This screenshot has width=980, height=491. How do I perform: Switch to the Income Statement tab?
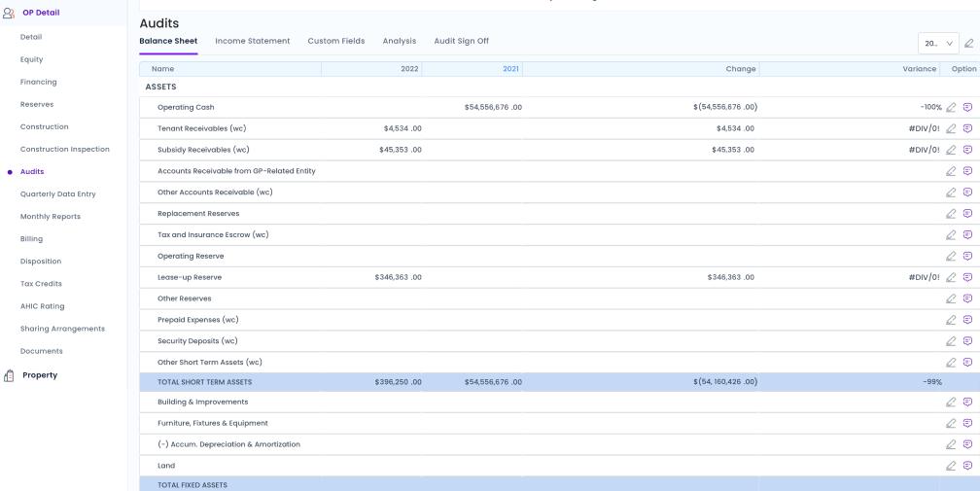(252, 41)
